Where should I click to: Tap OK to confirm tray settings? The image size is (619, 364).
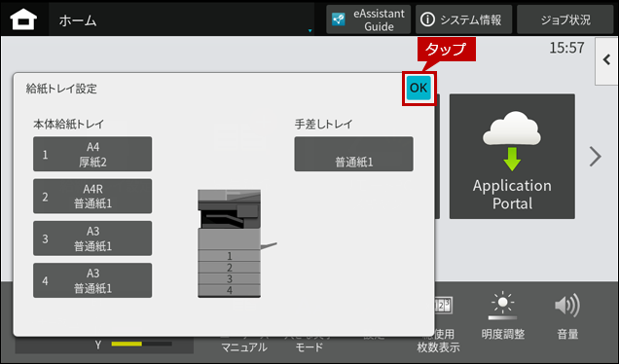tap(419, 88)
